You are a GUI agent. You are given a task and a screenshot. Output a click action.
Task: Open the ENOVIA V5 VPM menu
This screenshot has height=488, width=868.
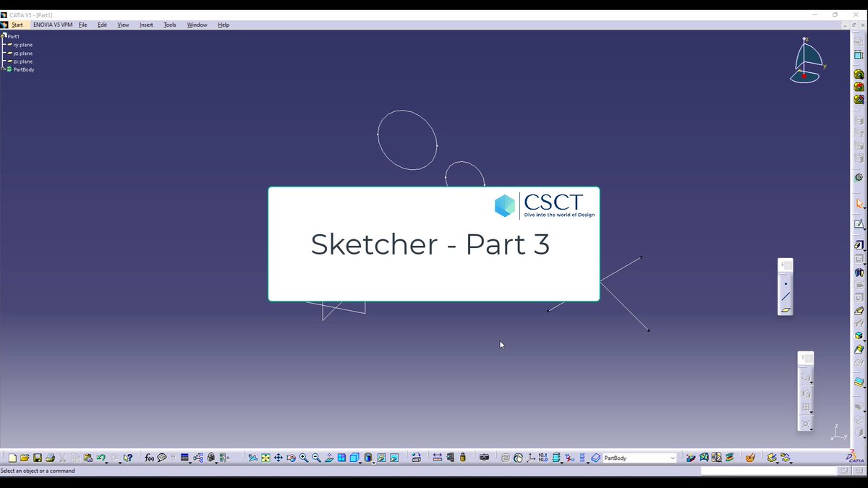[53, 25]
